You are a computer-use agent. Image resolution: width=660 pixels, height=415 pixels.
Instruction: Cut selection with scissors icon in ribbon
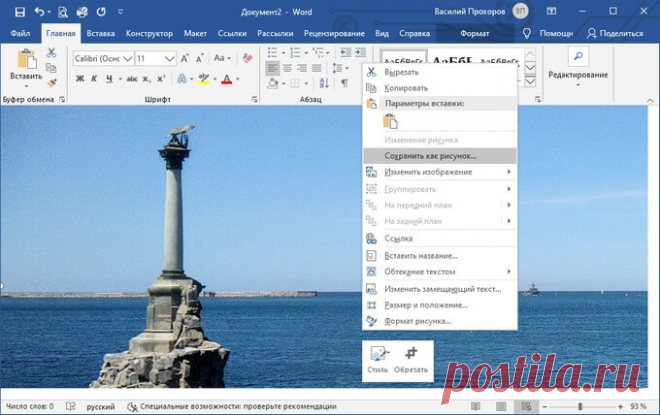(x=51, y=53)
